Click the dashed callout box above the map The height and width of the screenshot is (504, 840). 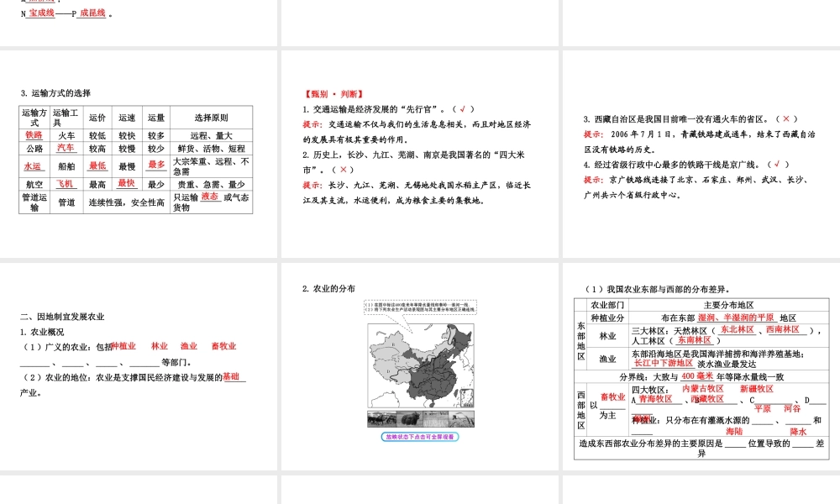pos(420,307)
